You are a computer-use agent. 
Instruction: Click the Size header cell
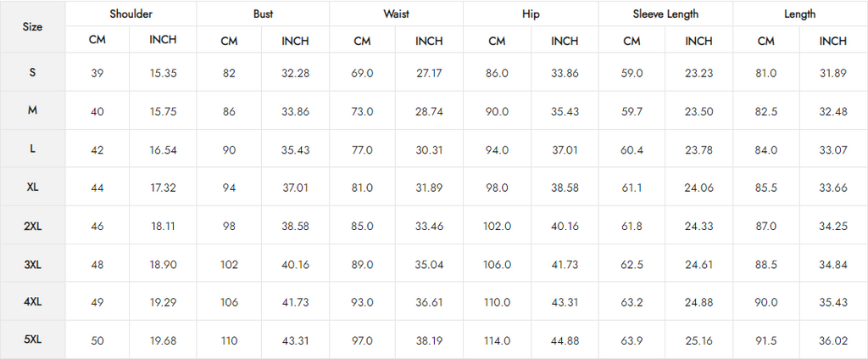[33, 26]
